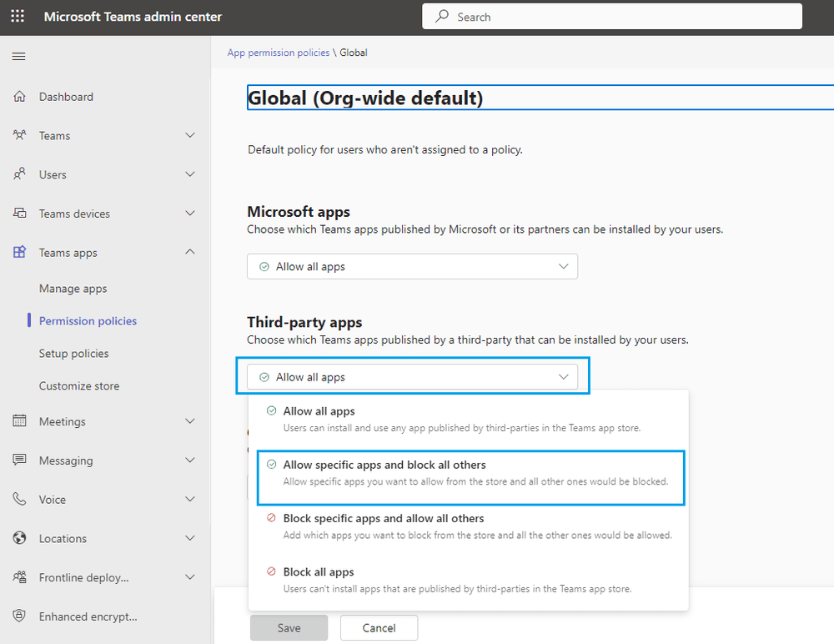Click the Meetings calendar icon
The width and height of the screenshot is (834, 644).
19,420
